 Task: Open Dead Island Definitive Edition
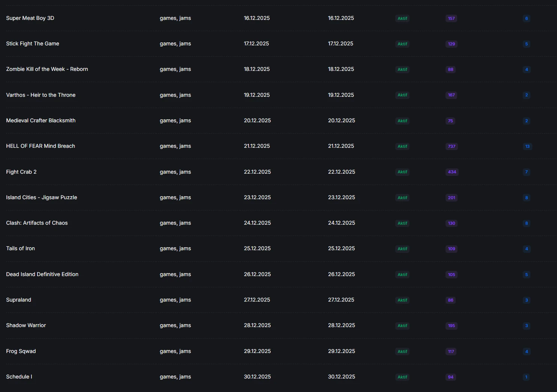42,274
